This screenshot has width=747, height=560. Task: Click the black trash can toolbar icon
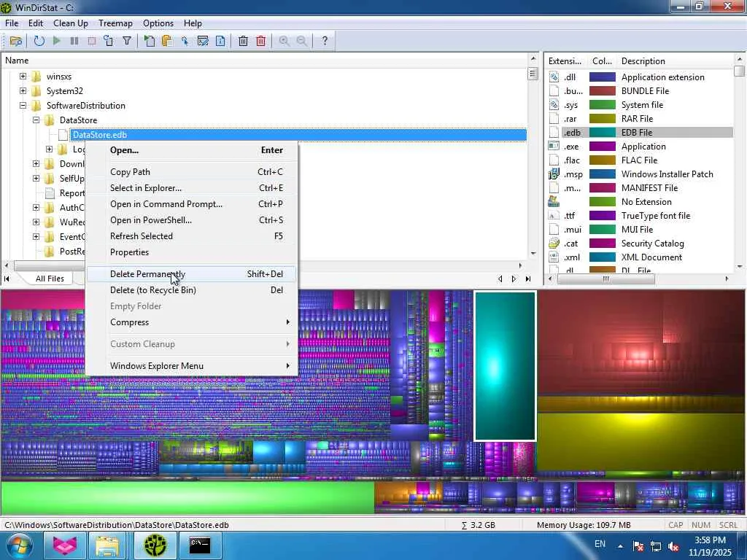243,41
